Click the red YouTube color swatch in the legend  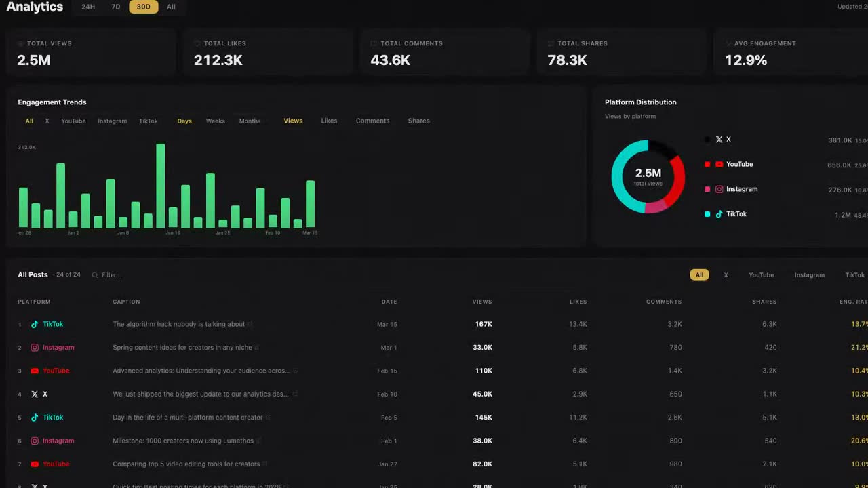tap(707, 164)
